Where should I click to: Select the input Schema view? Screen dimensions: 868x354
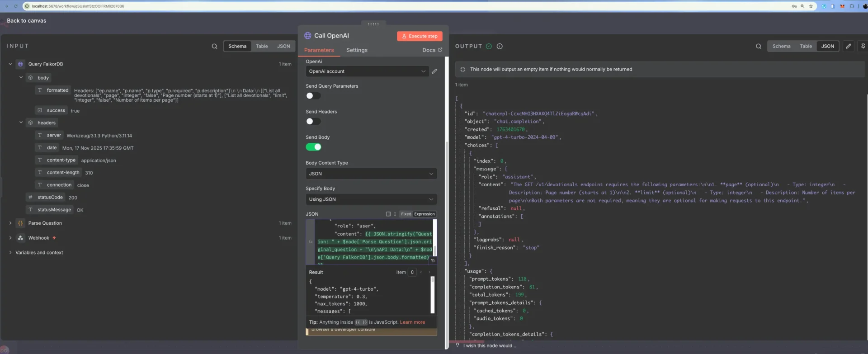pyautogui.click(x=237, y=46)
